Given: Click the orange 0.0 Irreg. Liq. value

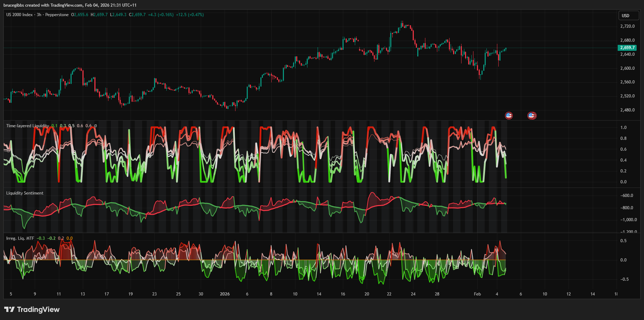Looking at the screenshot, I should 69,238.
